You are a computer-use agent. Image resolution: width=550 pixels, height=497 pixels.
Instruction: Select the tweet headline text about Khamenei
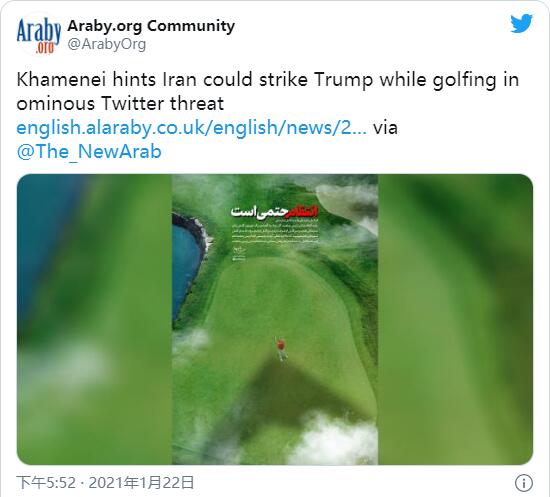268,91
